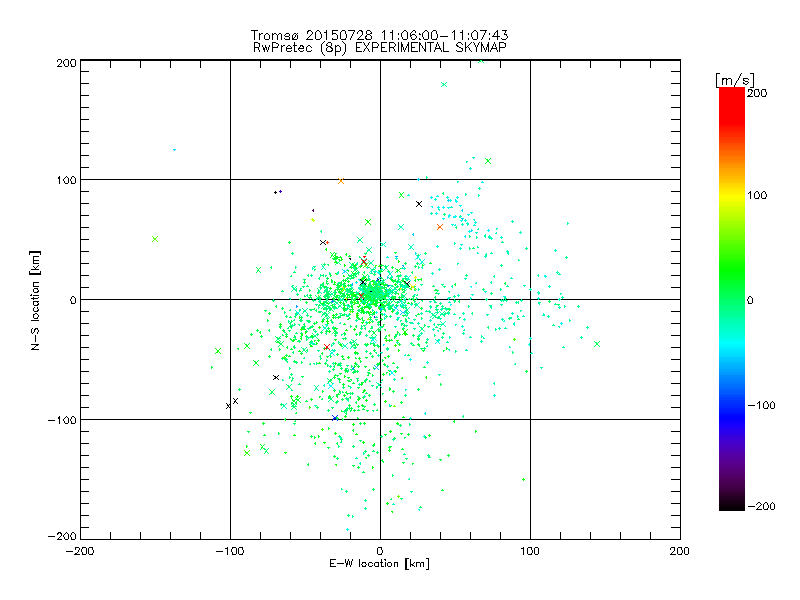Click the subtitle 'RwPretec (8p) EXPERIMENTAL SKYMAP'
The width and height of the screenshot is (800, 600).
[x=380, y=47]
